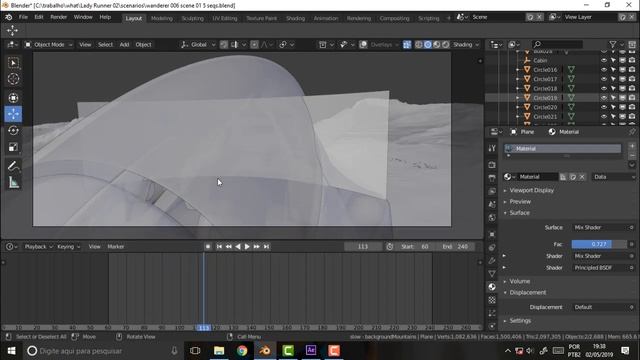The width and height of the screenshot is (640, 360).
Task: Switch to rendered viewport shading
Action: pos(445,44)
